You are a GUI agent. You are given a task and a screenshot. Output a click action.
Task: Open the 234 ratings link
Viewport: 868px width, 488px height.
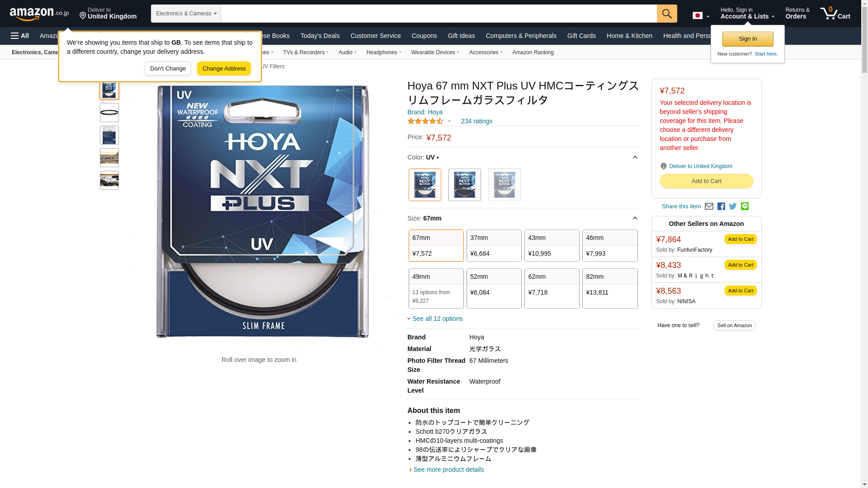pyautogui.click(x=476, y=121)
